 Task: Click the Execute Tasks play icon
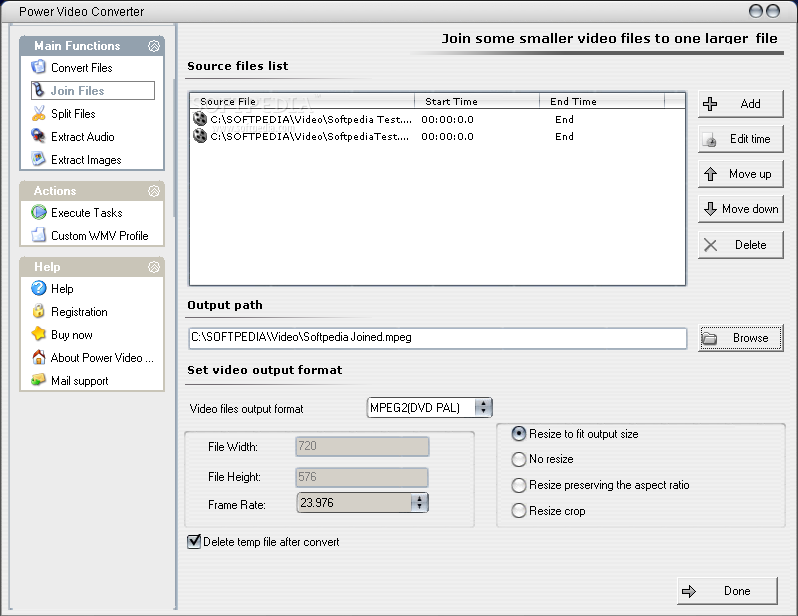pyautogui.click(x=39, y=212)
